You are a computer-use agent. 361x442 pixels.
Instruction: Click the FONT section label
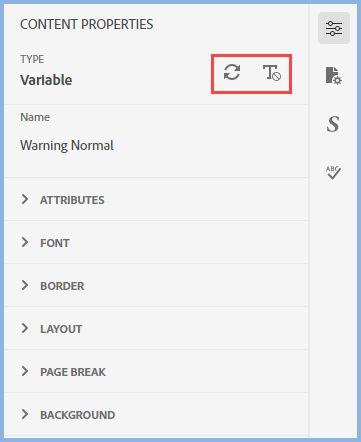(55, 243)
